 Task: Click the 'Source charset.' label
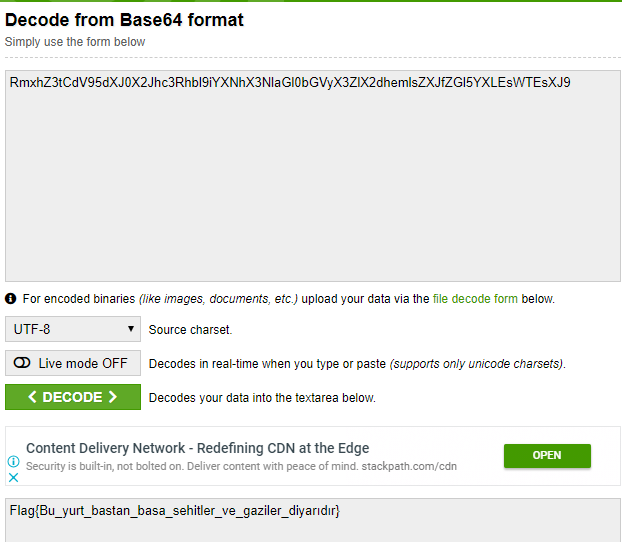[x=191, y=329]
